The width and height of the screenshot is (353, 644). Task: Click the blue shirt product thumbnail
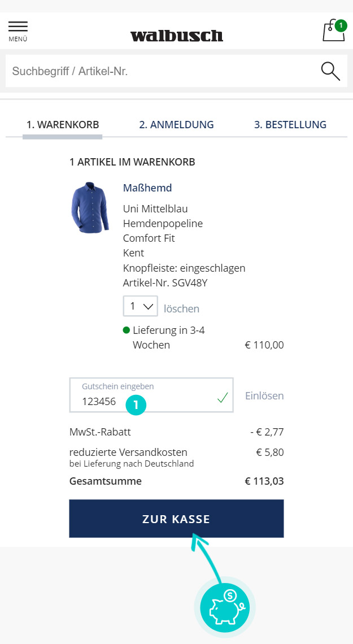[90, 207]
